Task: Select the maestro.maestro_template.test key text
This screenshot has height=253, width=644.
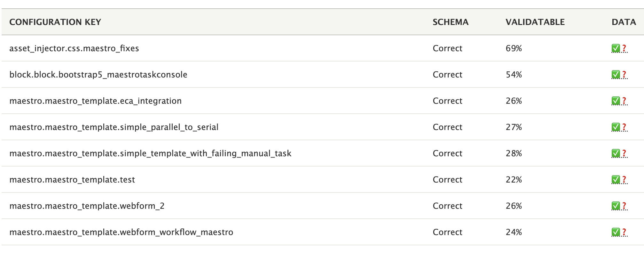Action: (x=72, y=180)
